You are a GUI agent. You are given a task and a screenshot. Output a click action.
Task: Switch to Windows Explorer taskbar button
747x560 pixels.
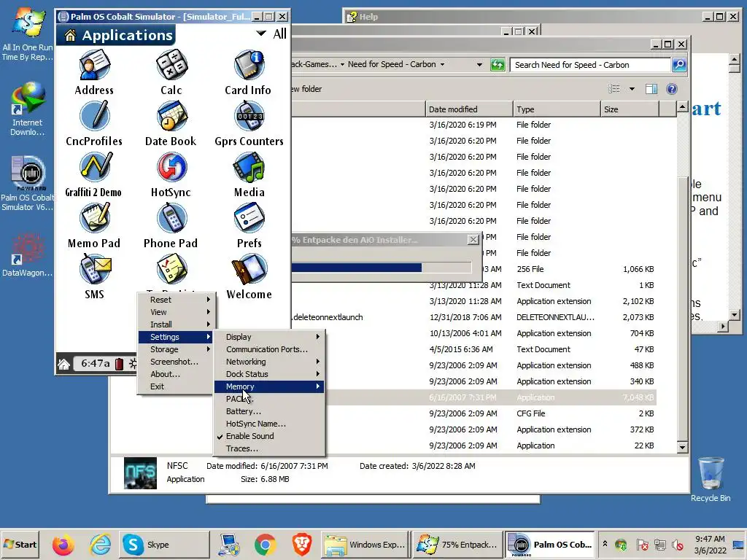tap(365, 545)
